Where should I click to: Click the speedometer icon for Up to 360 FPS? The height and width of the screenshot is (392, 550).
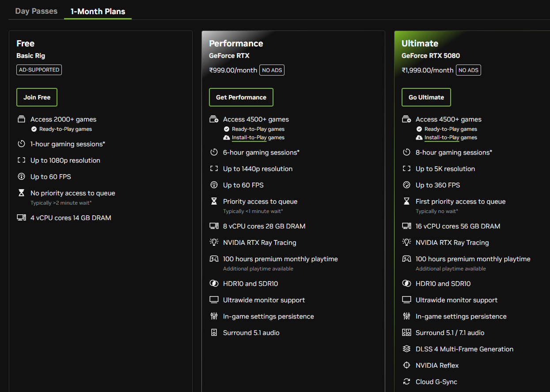(x=406, y=185)
